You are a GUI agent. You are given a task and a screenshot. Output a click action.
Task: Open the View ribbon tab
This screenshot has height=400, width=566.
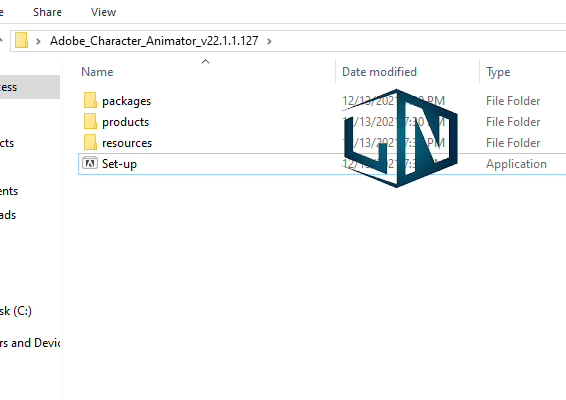pos(103,12)
